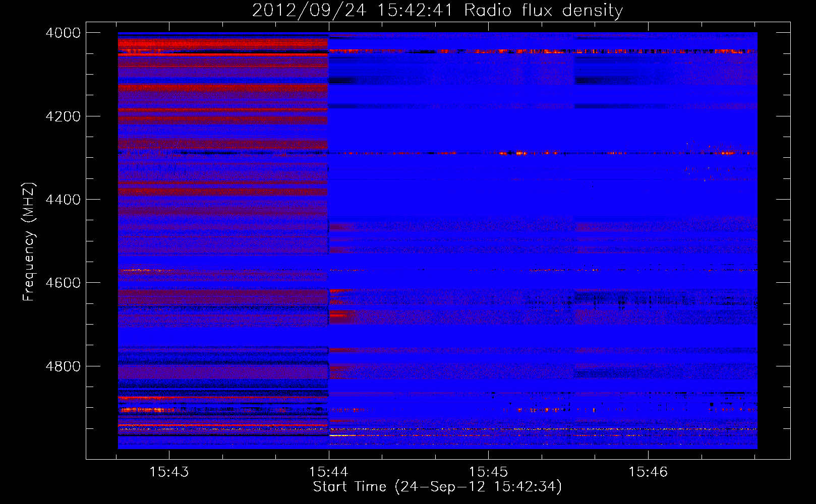The height and width of the screenshot is (504, 816).
Task: Click the plot title showing Radio flux density
Action: tap(437, 10)
